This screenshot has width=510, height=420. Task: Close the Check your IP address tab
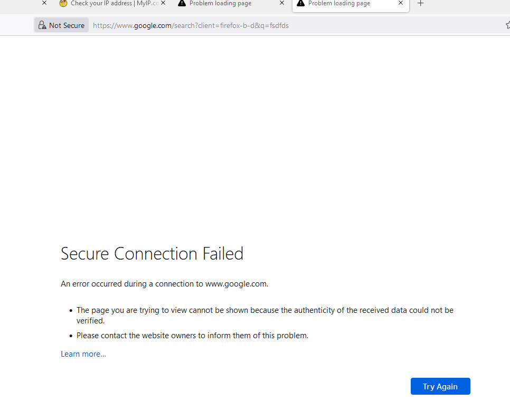coord(163,3)
